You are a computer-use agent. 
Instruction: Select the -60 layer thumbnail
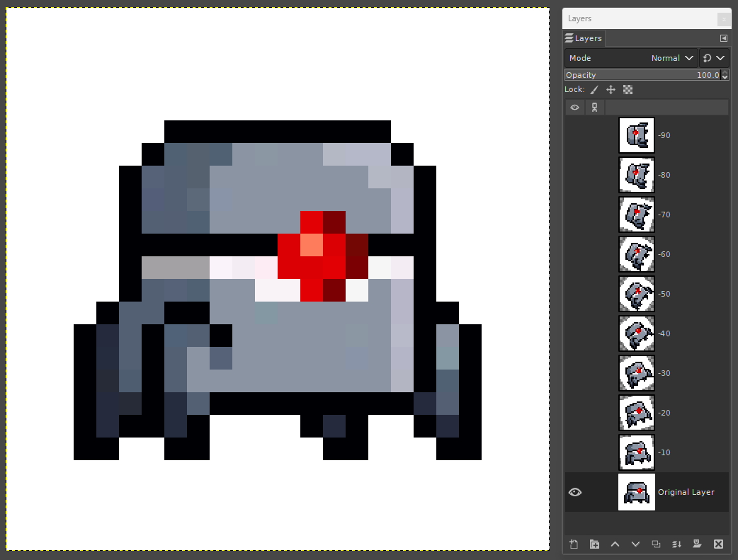(636, 254)
